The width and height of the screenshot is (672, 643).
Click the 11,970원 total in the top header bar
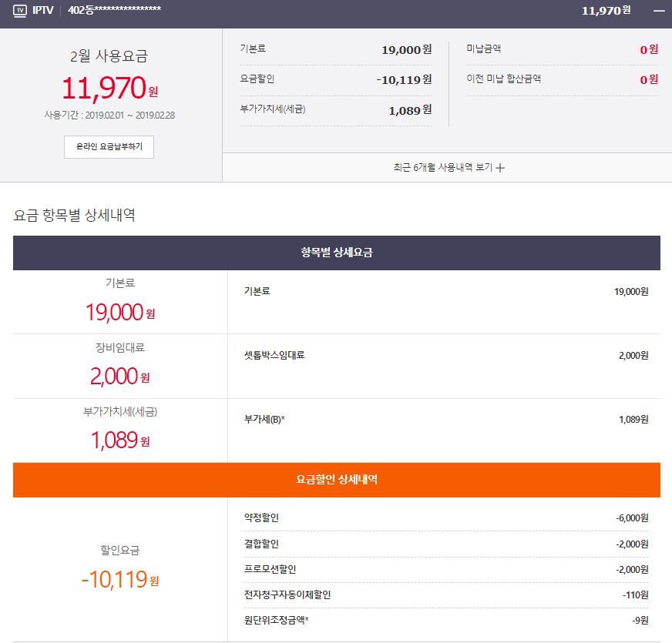[x=606, y=11]
